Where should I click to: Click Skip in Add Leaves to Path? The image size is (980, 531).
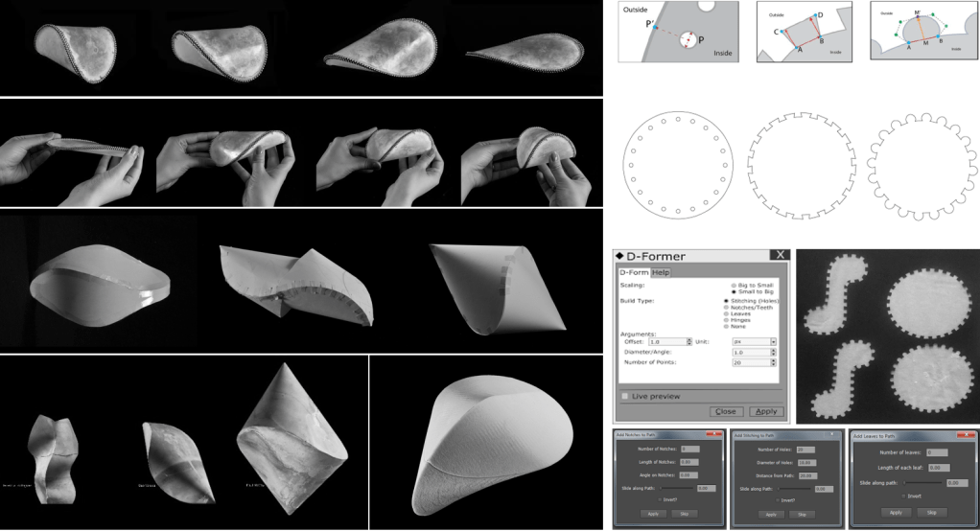click(933, 512)
